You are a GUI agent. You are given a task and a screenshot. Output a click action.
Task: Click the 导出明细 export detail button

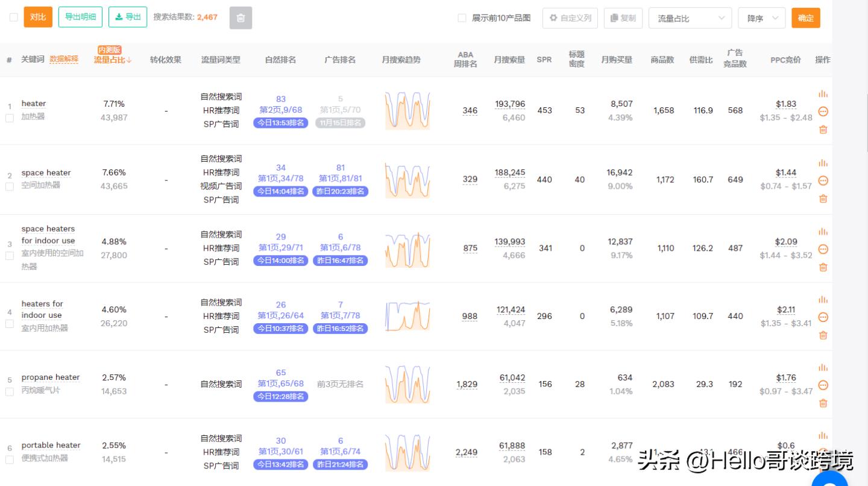(80, 17)
